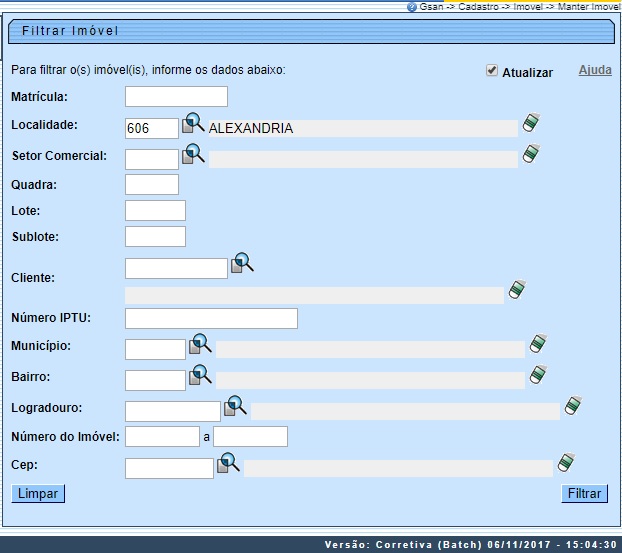Click the Filtrar Imóvel header title
622x553 pixels.
70,31
